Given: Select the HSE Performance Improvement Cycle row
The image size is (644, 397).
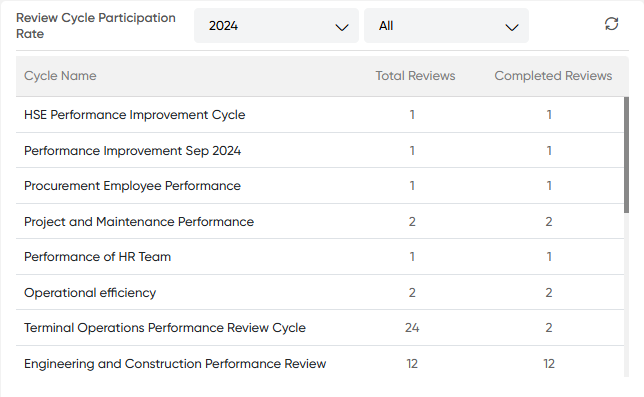Looking at the screenshot, I should point(320,115).
